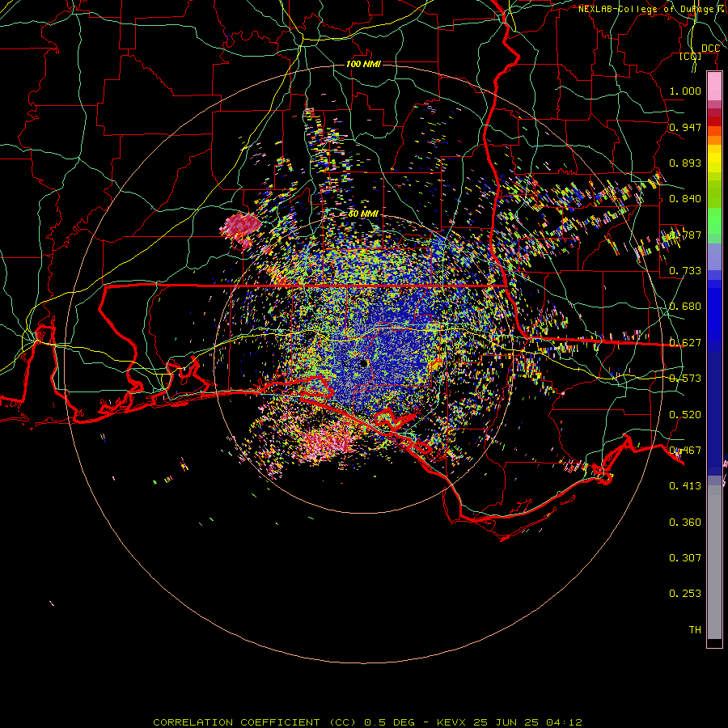Click the 0.947 scale value
Image resolution: width=728 pixels, height=728 pixels.
point(685,127)
